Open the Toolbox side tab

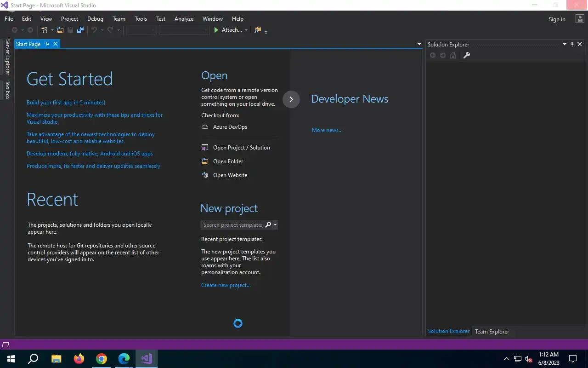coord(7,90)
